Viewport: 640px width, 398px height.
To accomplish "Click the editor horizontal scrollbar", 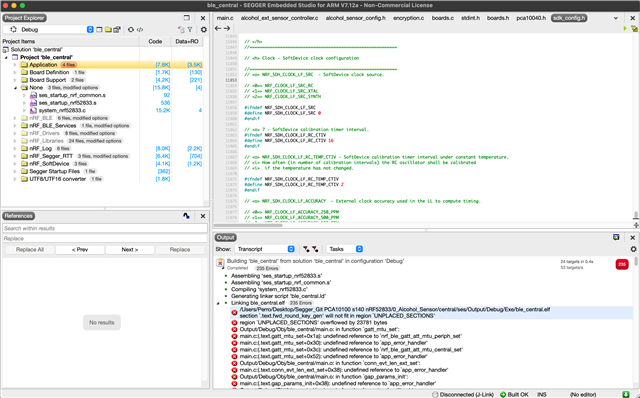I will click(248, 225).
